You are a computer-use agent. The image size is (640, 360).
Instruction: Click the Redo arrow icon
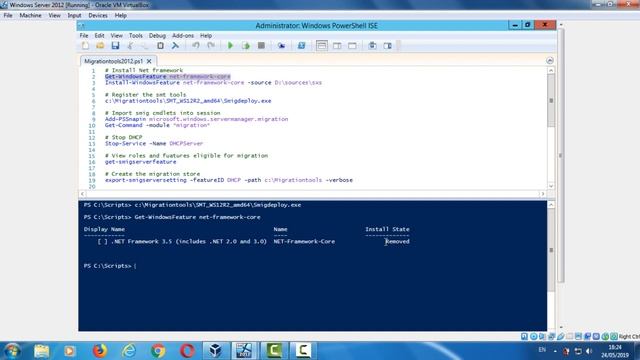[x=211, y=46]
